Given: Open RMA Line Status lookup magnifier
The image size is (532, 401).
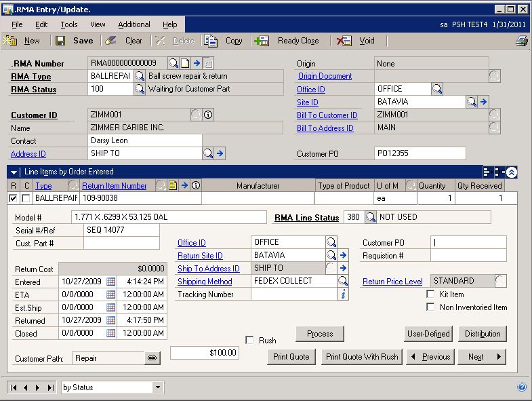Looking at the screenshot, I should [x=371, y=217].
